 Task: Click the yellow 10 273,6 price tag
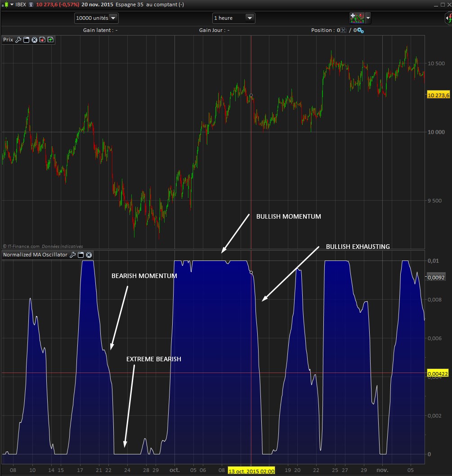439,95
